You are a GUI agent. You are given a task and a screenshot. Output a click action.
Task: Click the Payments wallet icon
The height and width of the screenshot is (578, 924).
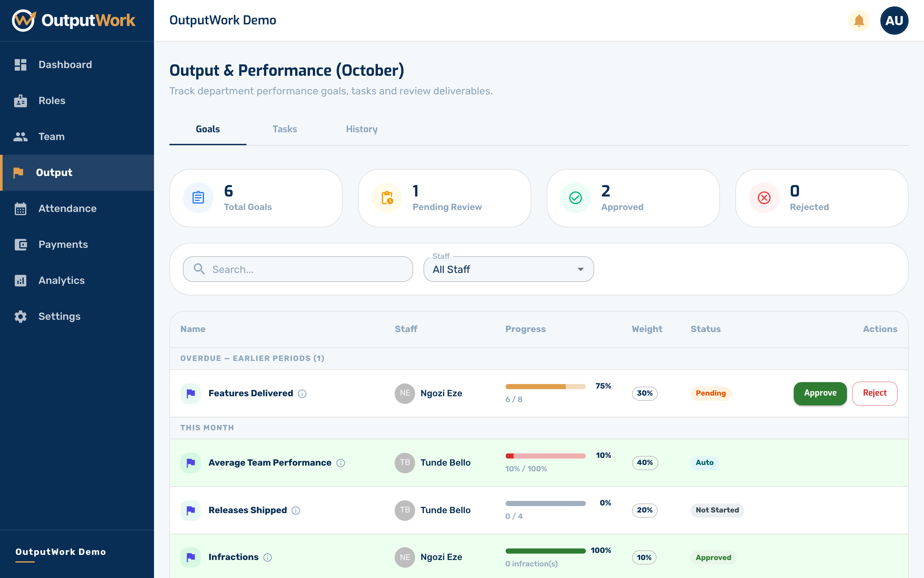click(21, 244)
